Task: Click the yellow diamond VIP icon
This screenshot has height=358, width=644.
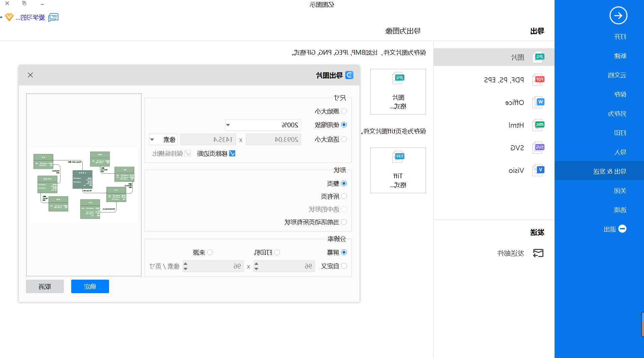Action: point(9,17)
